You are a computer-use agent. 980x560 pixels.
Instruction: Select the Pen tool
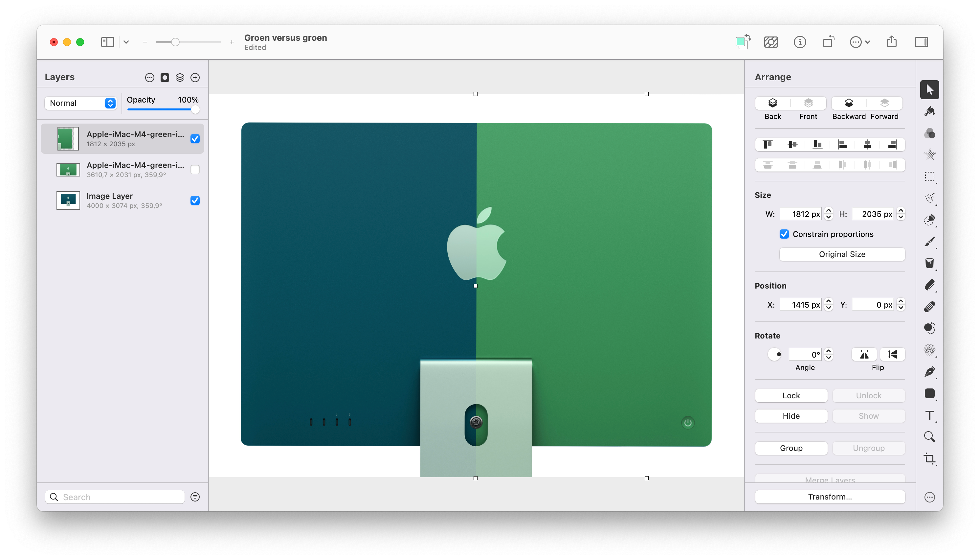[929, 372]
